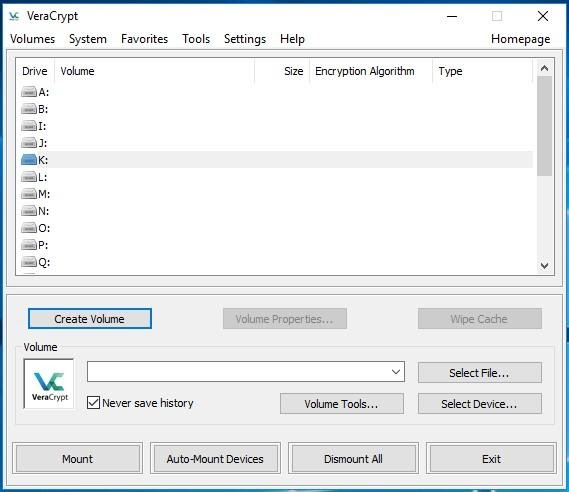The width and height of the screenshot is (569, 492).
Task: Click the drive icon for M:
Action: (29, 194)
